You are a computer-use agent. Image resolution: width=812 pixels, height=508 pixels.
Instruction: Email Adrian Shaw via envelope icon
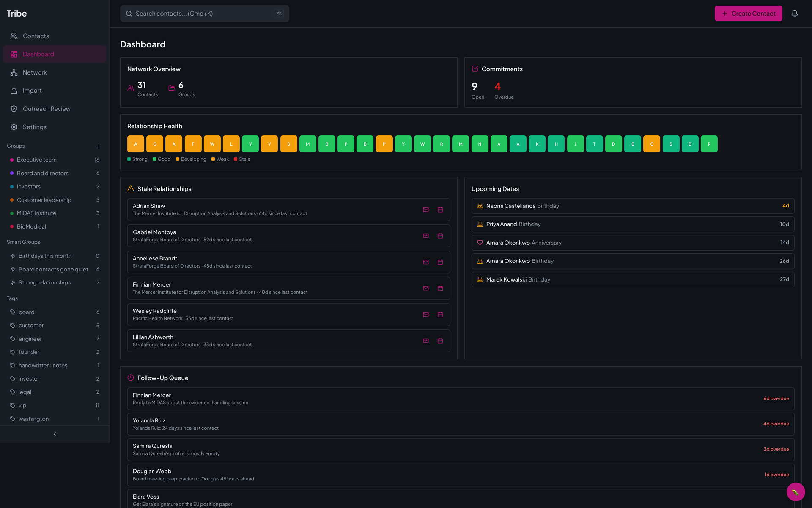click(426, 210)
